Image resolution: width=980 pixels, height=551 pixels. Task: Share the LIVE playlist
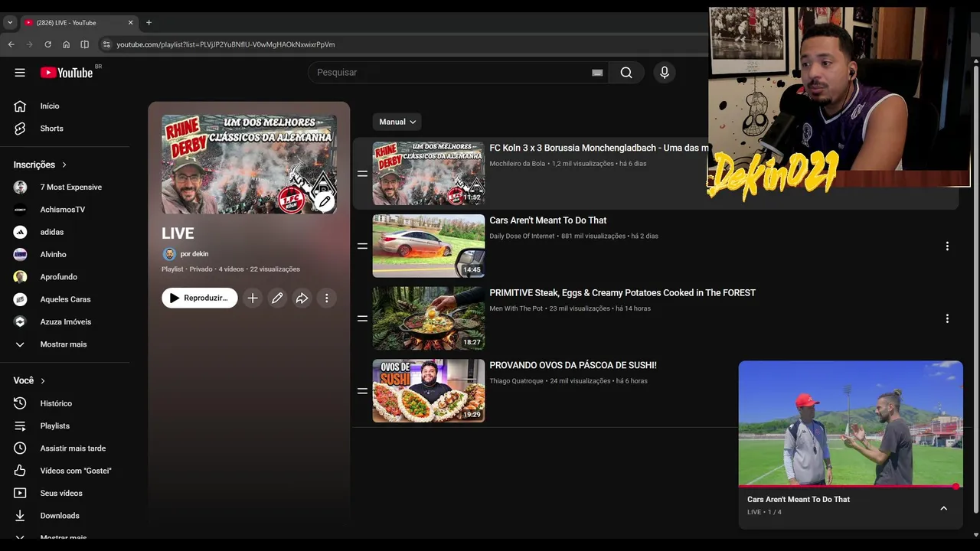point(302,298)
